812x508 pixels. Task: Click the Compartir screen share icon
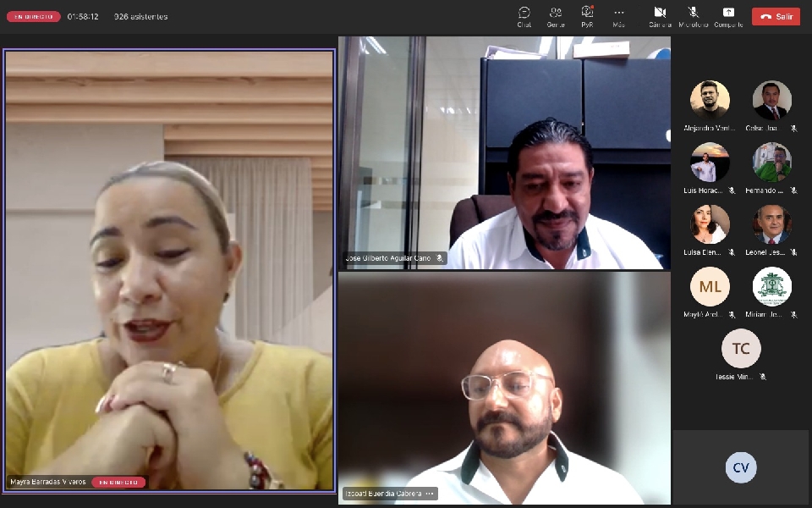pyautogui.click(x=728, y=15)
